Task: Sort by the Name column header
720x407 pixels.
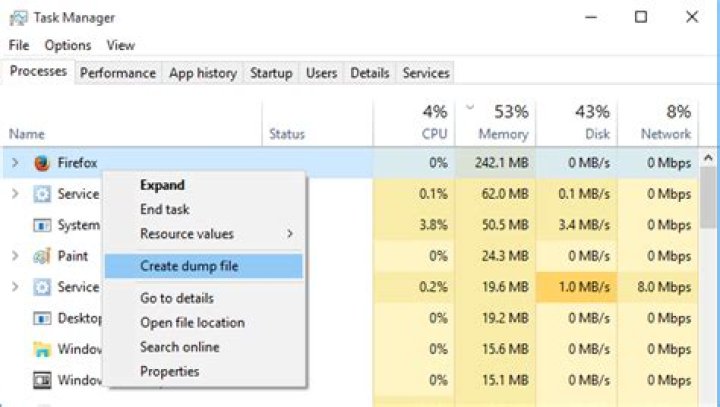Action: (27, 134)
